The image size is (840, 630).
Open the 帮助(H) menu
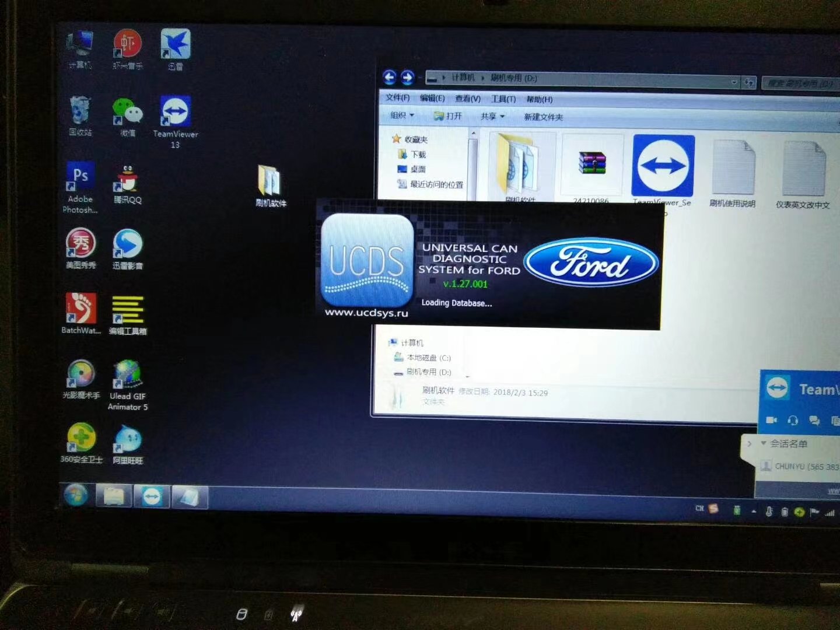click(540, 100)
